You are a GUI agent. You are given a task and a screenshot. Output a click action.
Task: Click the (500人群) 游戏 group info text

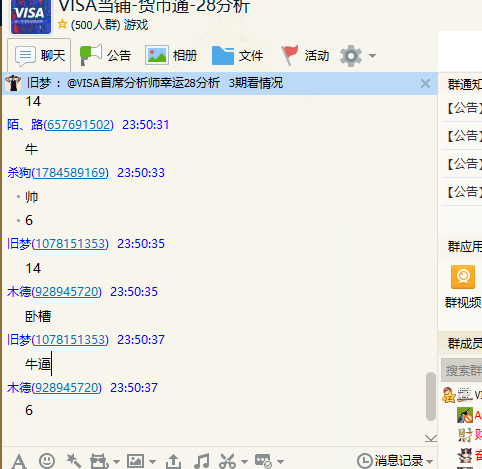point(109,25)
